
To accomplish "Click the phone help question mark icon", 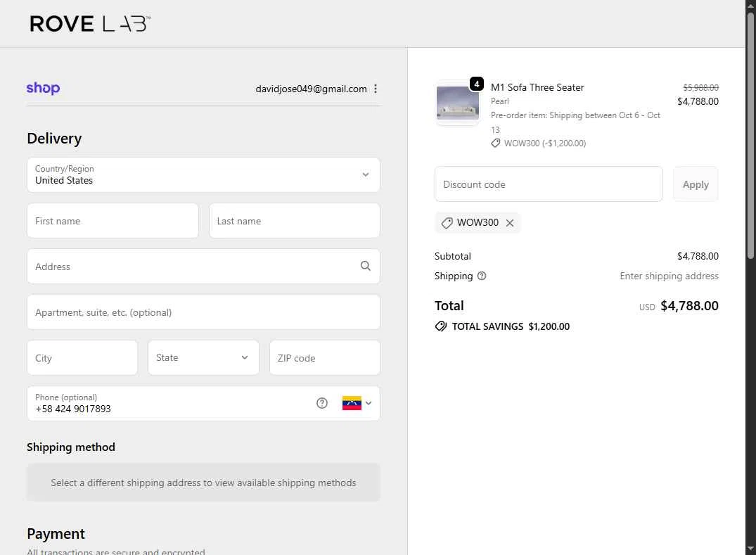I will coord(321,403).
